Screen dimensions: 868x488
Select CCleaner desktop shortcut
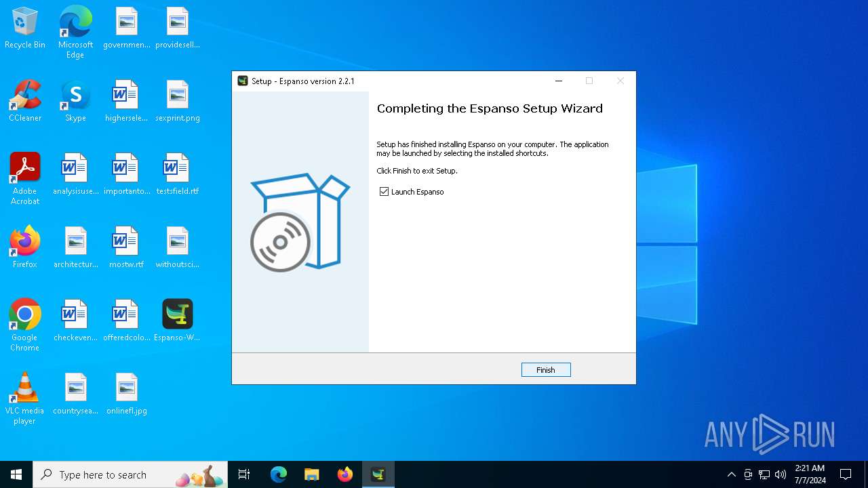25,102
